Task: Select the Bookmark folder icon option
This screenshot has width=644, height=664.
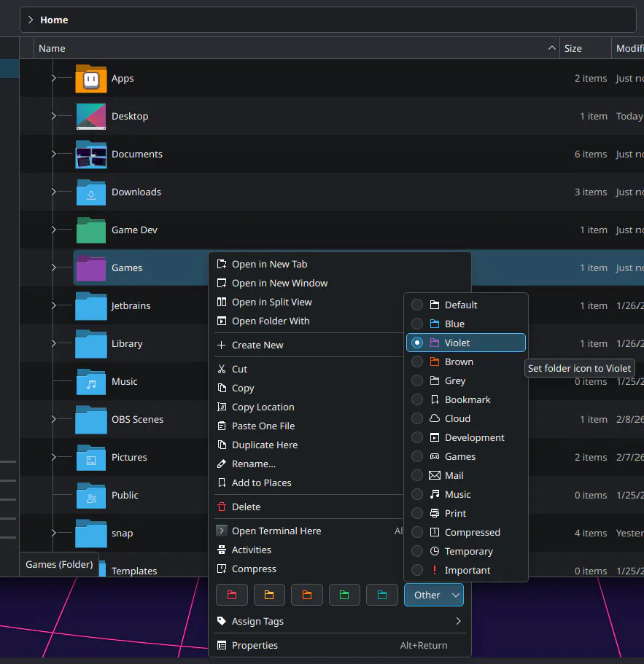Action: pyautogui.click(x=466, y=399)
